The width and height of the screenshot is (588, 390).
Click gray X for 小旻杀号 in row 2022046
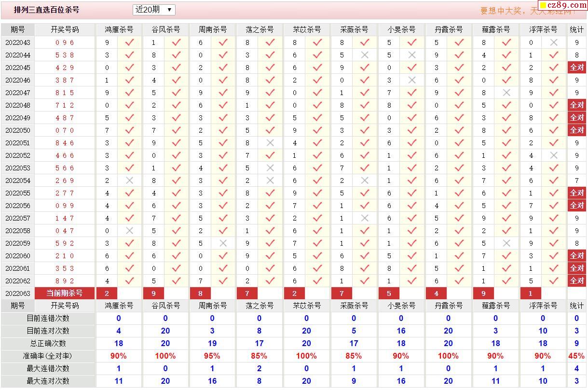tap(412, 80)
